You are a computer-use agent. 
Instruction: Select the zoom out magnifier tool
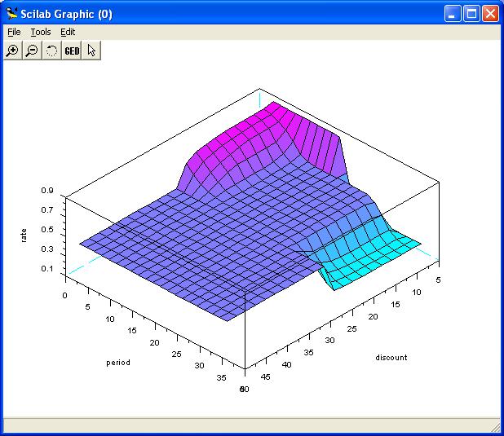32,51
